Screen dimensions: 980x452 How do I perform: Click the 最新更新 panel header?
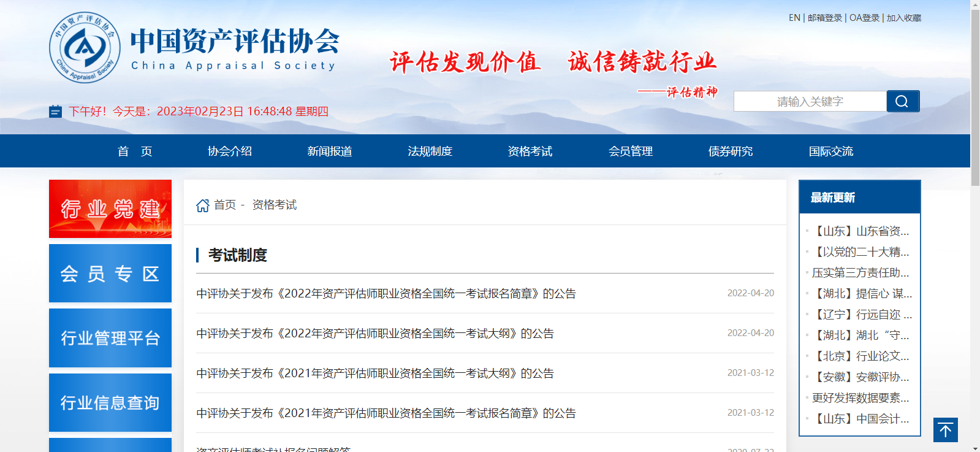click(860, 197)
